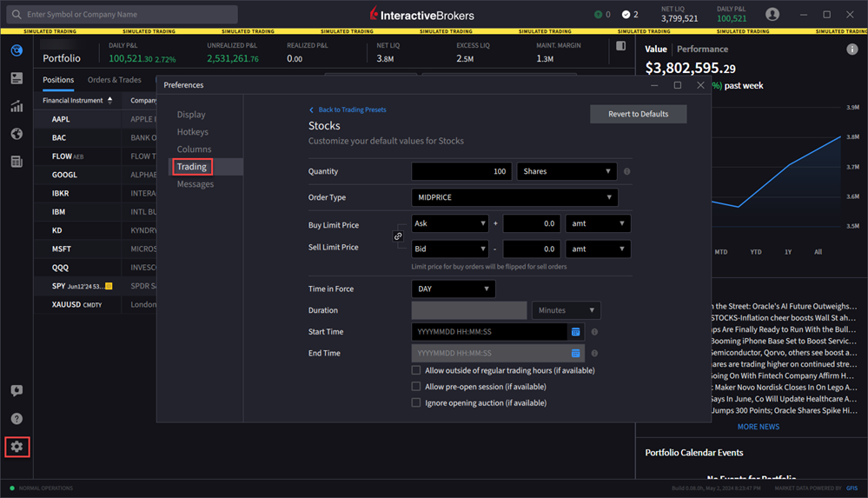Click the SPY row yellow alert icon
The width and height of the screenshot is (868, 498).
click(109, 286)
